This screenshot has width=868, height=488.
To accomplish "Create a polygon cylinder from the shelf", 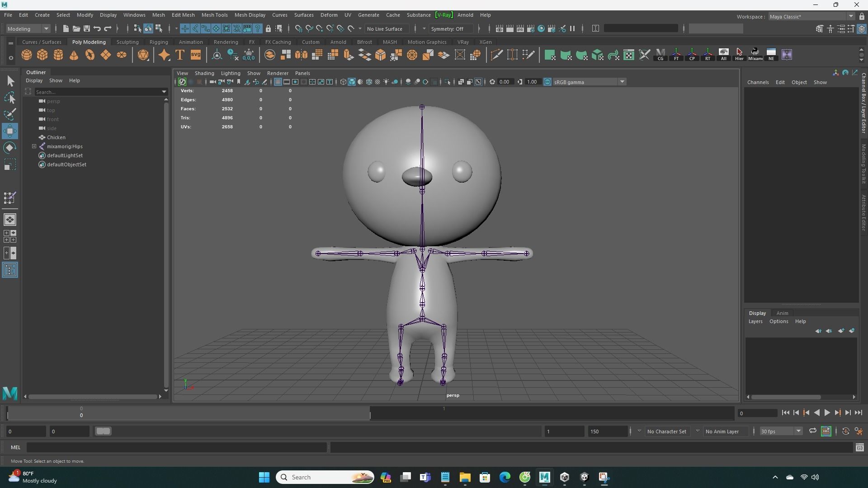I will [58, 55].
